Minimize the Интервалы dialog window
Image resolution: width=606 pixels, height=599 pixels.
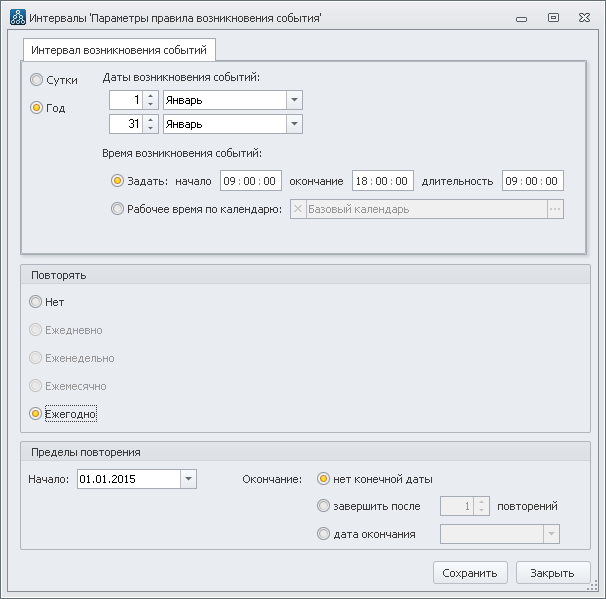click(520, 18)
